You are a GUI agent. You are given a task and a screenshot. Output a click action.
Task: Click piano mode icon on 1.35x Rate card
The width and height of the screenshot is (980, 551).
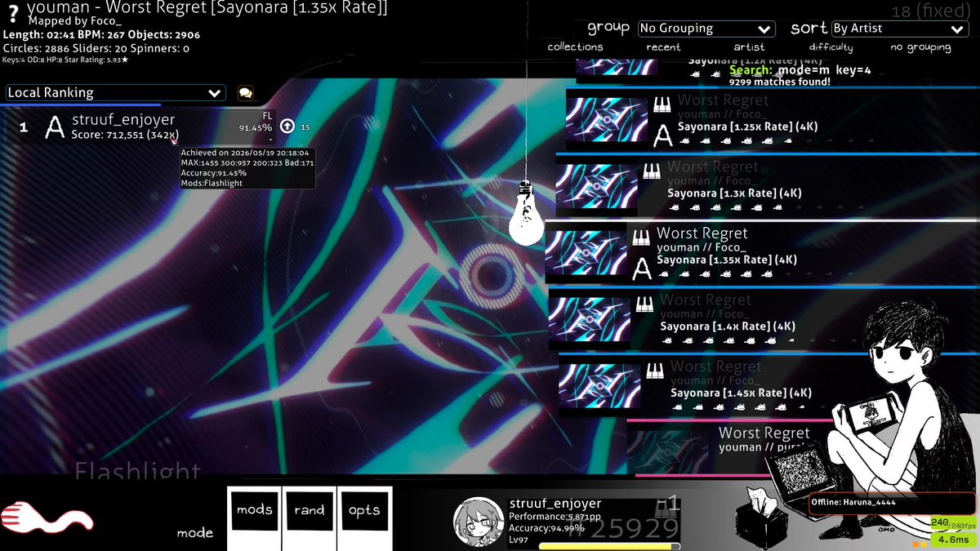point(640,238)
